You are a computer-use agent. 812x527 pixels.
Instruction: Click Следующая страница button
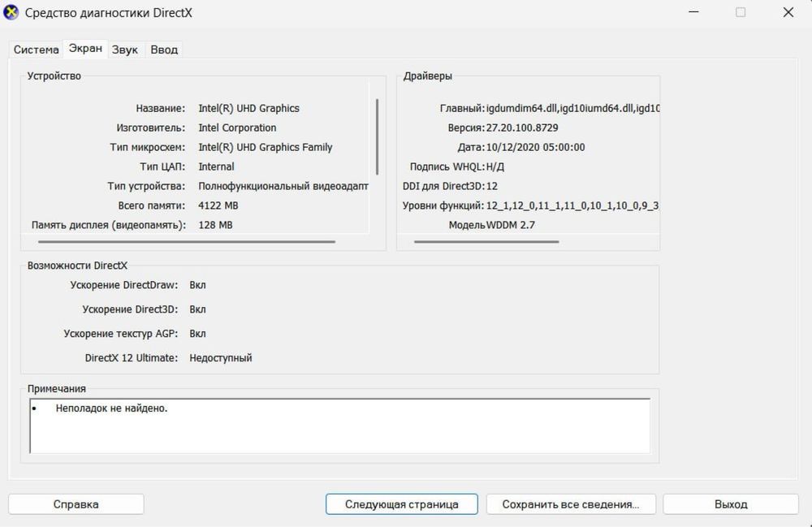[402, 504]
